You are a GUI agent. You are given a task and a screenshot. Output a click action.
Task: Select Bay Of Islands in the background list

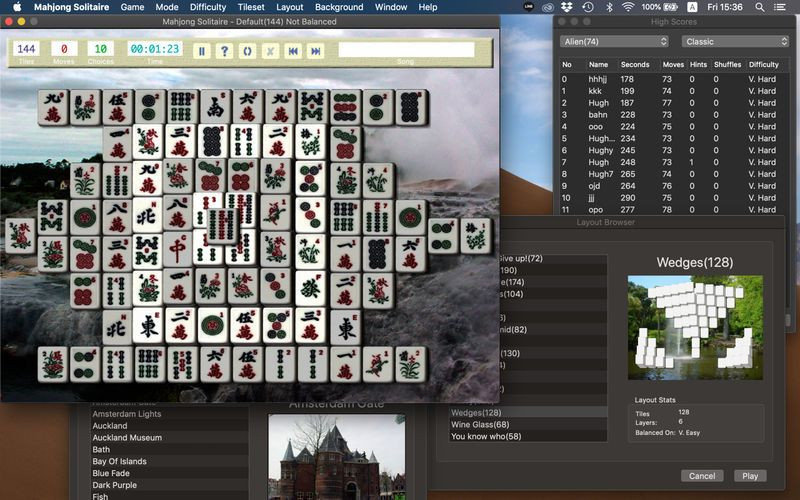(x=169, y=461)
